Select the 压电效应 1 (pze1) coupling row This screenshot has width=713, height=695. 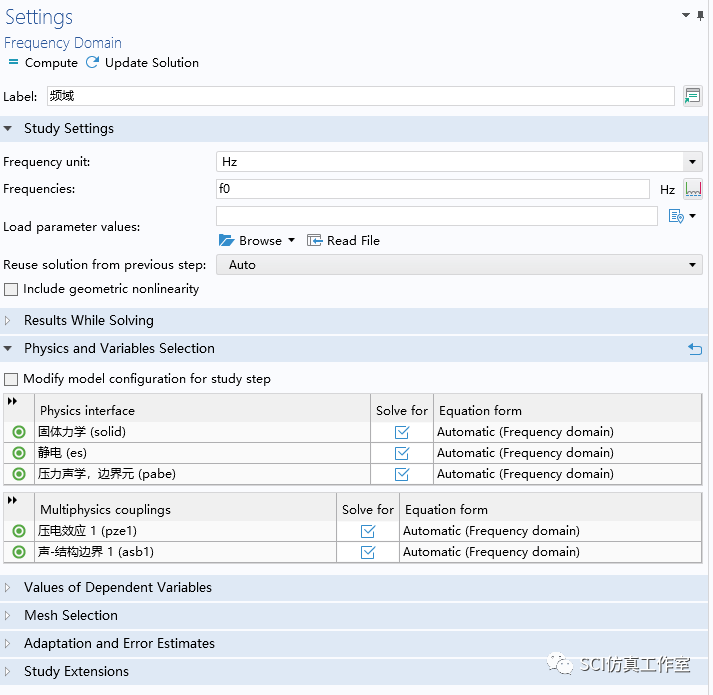coord(353,531)
